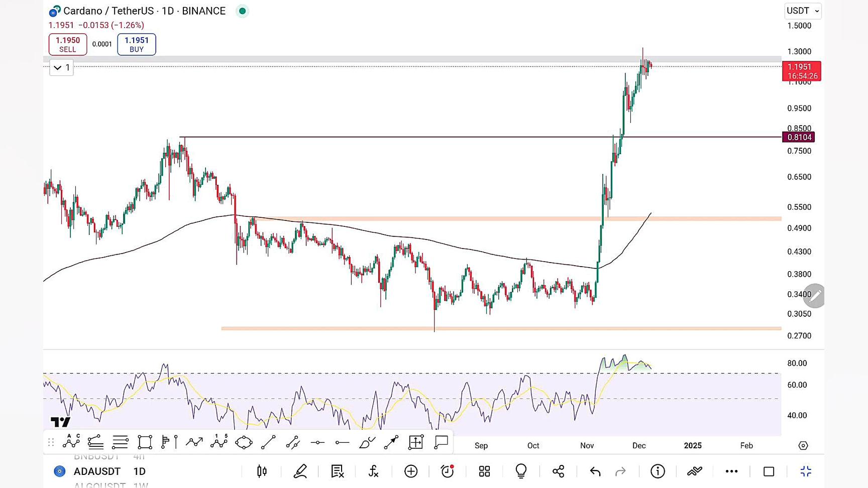Tap the double-zigzag lines toolbar icon
This screenshot has width=868, height=488.
pyautogui.click(x=695, y=471)
